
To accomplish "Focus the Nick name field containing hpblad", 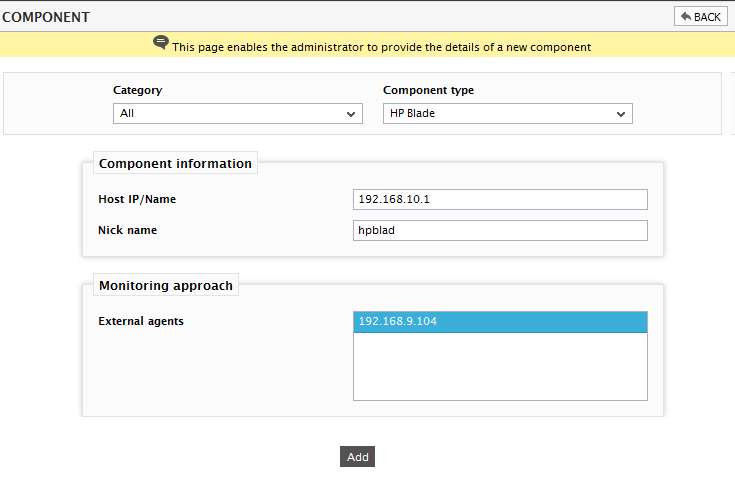I will [x=500, y=230].
